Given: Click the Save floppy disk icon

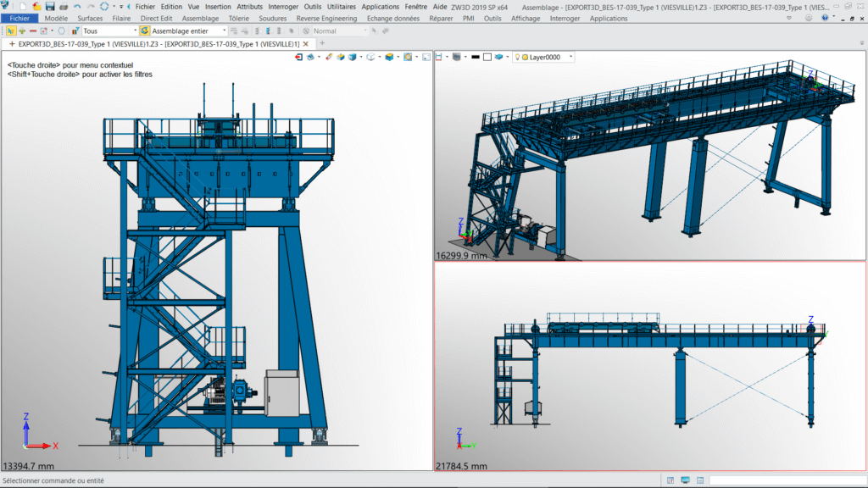Looking at the screenshot, I should coord(50,6).
